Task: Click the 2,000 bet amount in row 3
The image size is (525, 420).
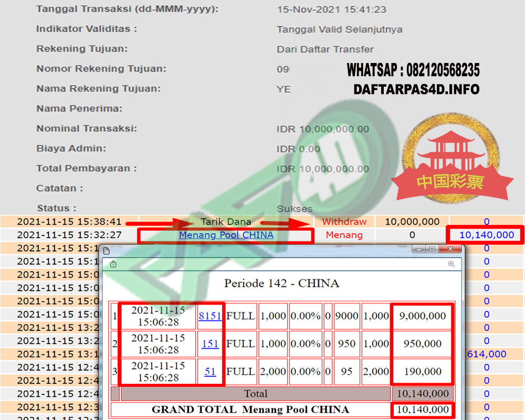Action: click(272, 371)
